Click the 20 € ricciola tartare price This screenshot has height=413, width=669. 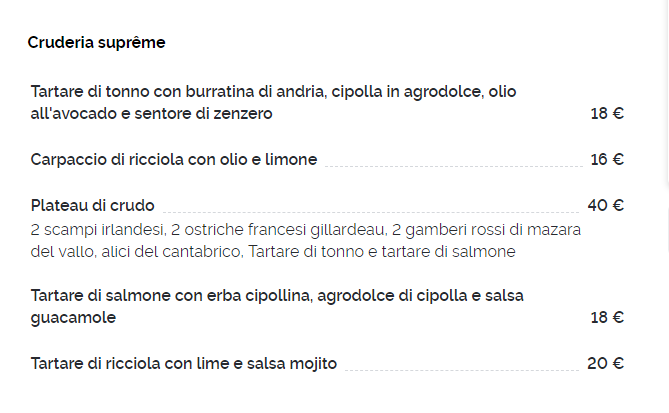[x=605, y=364]
